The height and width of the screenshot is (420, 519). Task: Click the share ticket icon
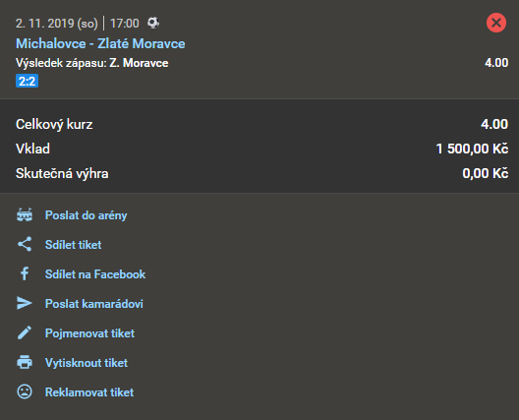point(25,244)
